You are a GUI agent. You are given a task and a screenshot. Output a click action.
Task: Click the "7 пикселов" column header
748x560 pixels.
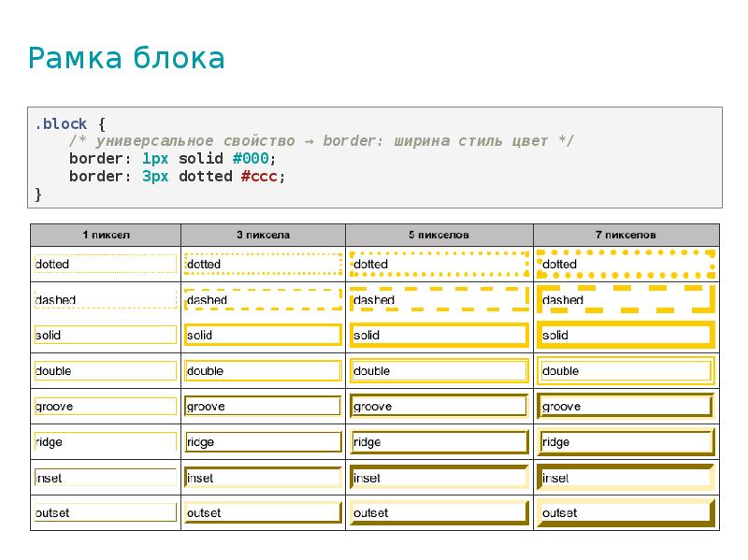(626, 235)
